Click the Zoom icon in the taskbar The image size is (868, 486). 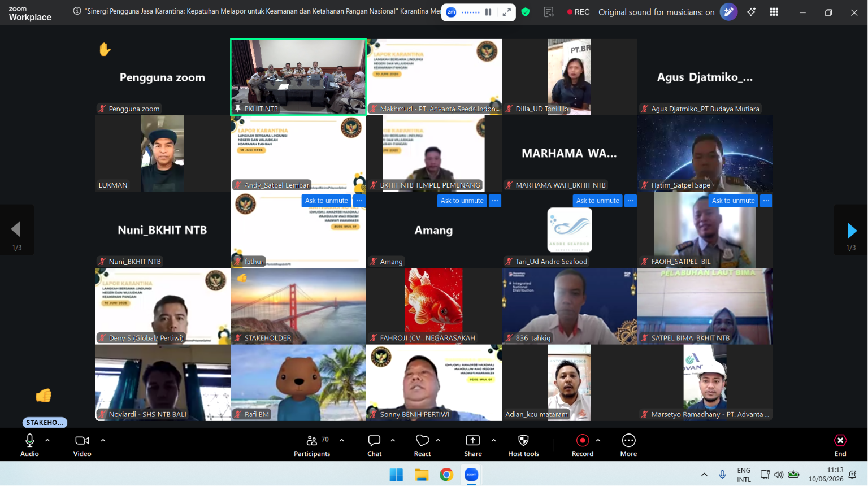pyautogui.click(x=471, y=475)
